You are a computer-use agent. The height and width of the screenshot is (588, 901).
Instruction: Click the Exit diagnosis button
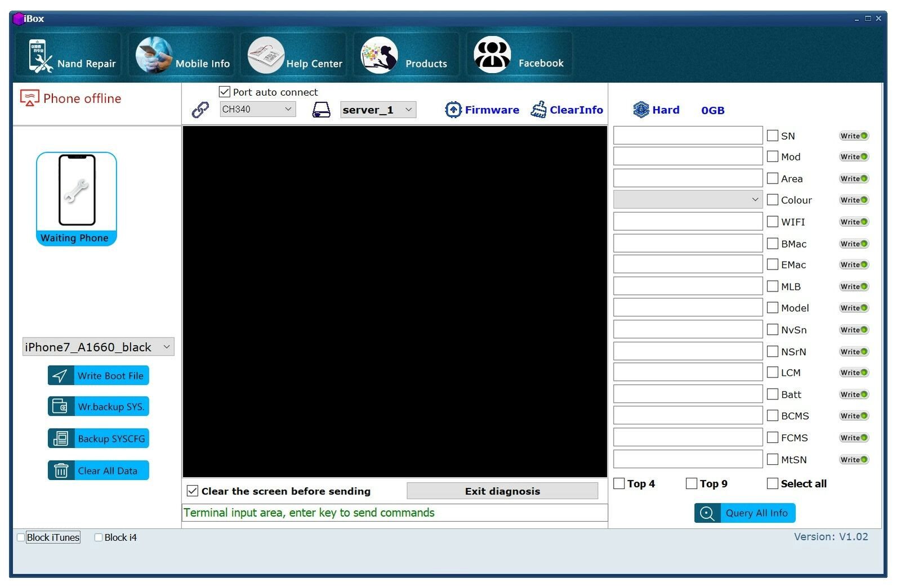point(502,491)
